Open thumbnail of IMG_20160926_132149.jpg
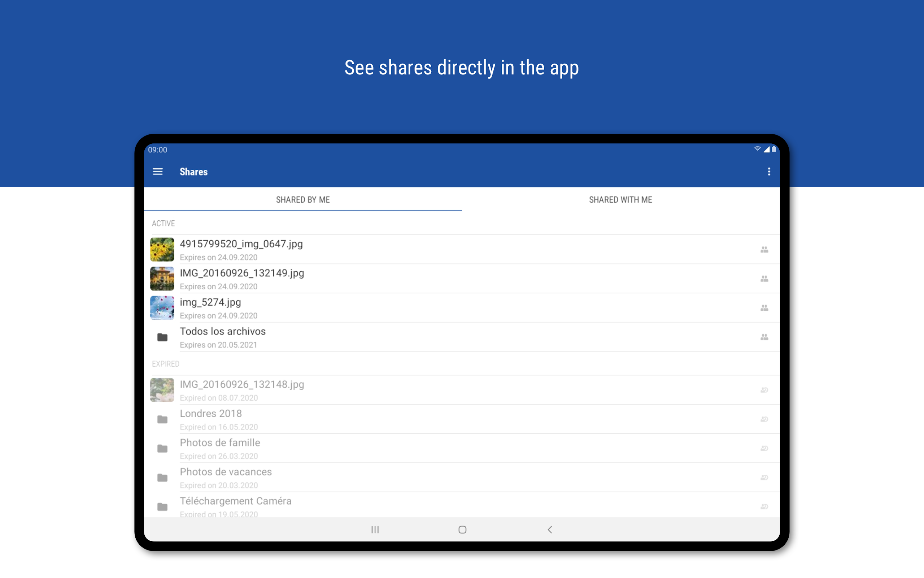Image resolution: width=924 pixels, height=578 pixels. point(162,279)
